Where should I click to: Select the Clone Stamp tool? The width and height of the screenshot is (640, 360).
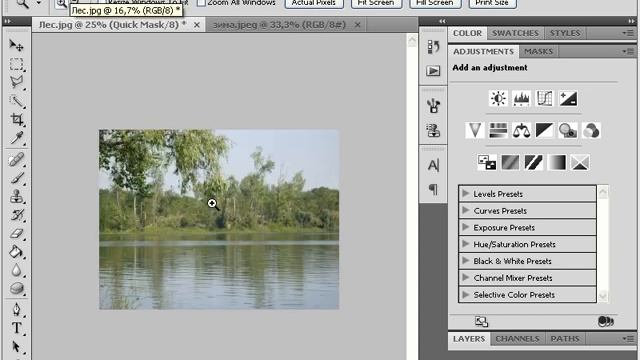(x=16, y=197)
